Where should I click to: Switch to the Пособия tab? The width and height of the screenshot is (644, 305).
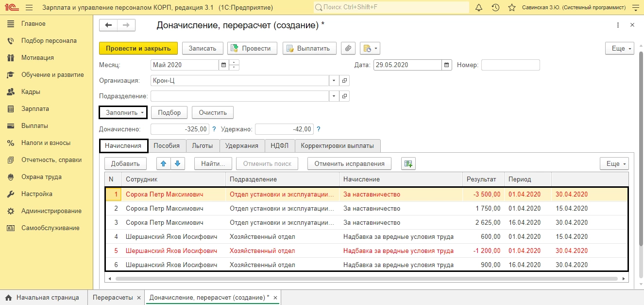(x=167, y=145)
